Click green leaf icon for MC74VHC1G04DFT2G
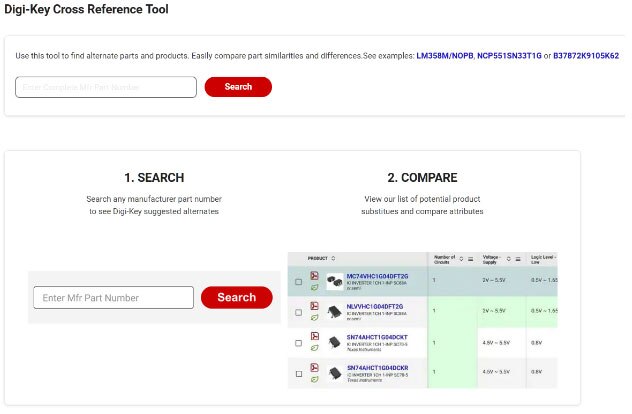The width and height of the screenshot is (632, 414). [x=314, y=287]
